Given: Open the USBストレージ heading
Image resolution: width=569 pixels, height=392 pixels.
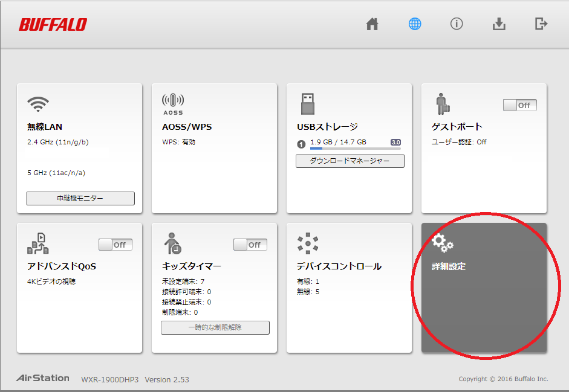Looking at the screenshot, I should [x=327, y=127].
